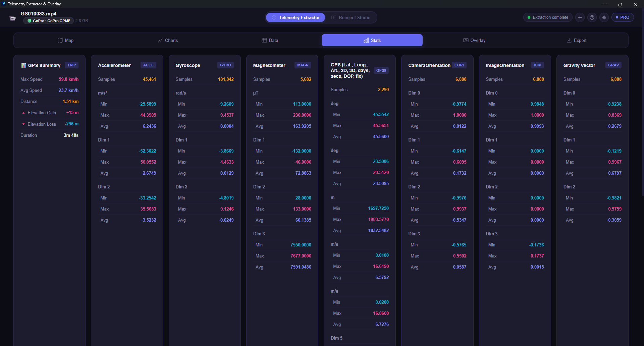Click the Extraction complete status pill

(x=547, y=17)
